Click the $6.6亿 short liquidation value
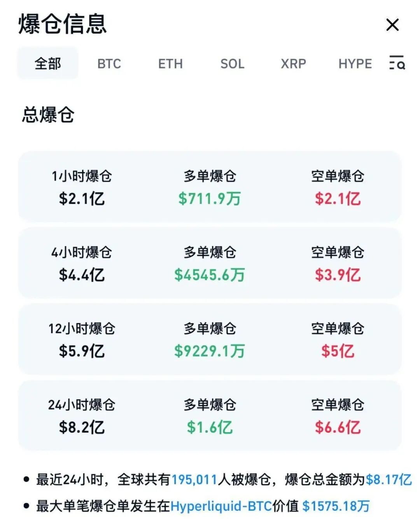Screen dimensions: 420x519 tap(338, 428)
